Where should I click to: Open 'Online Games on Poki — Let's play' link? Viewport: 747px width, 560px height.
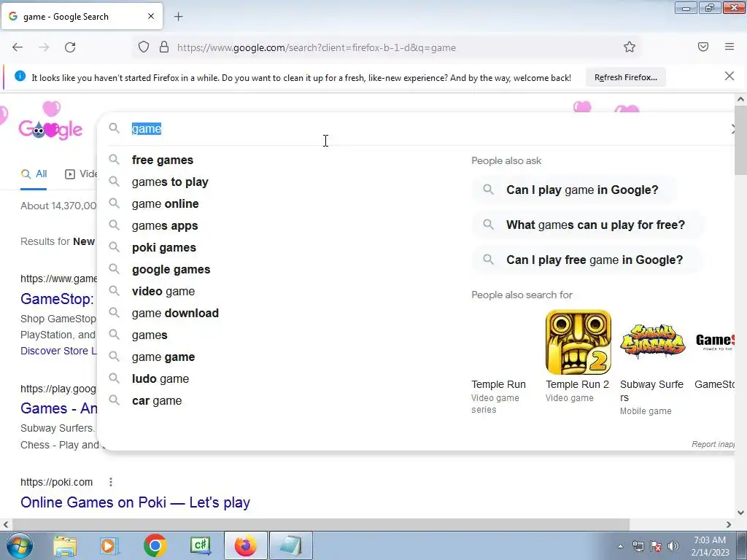click(x=135, y=502)
